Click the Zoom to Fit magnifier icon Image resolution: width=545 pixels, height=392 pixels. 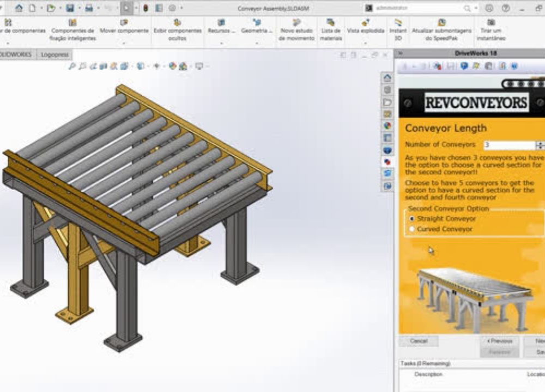pos(72,66)
